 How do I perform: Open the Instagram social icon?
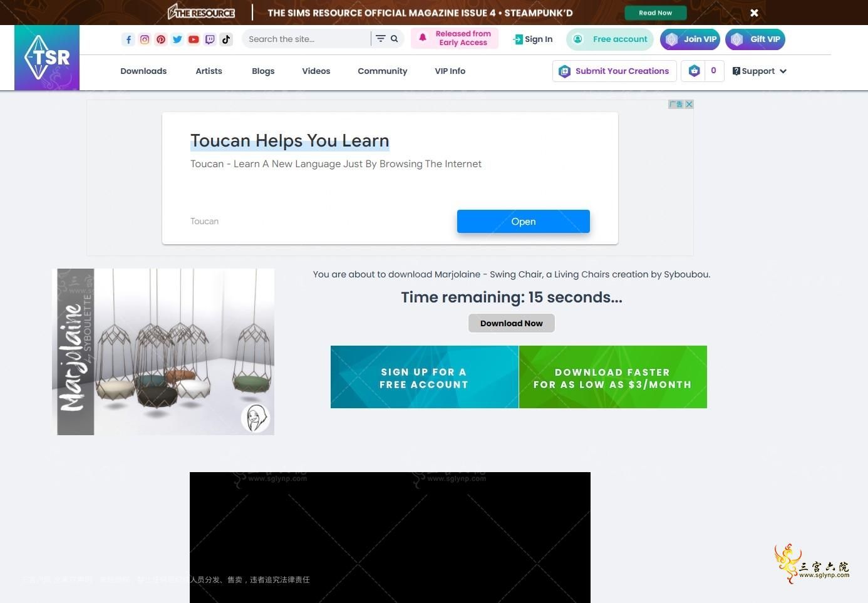[x=145, y=39]
